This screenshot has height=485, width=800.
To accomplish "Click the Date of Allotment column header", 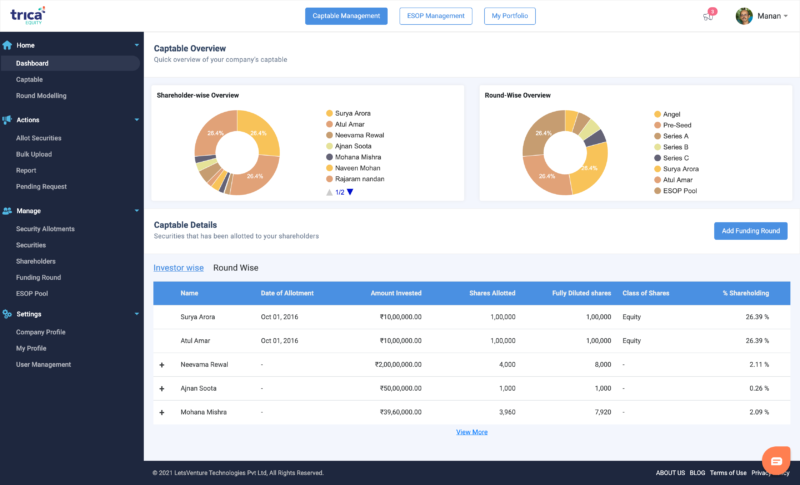I will pyautogui.click(x=287, y=293).
